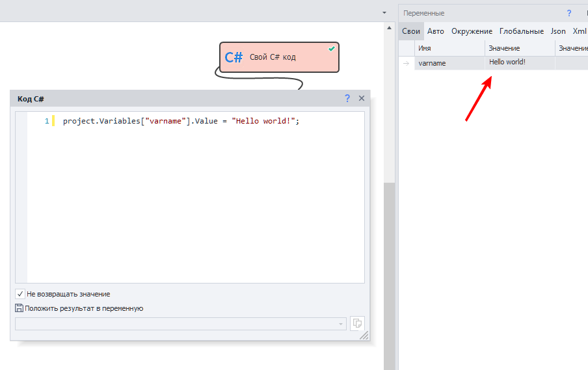
Task: Click the C# icon on the action block
Action: pyautogui.click(x=234, y=57)
